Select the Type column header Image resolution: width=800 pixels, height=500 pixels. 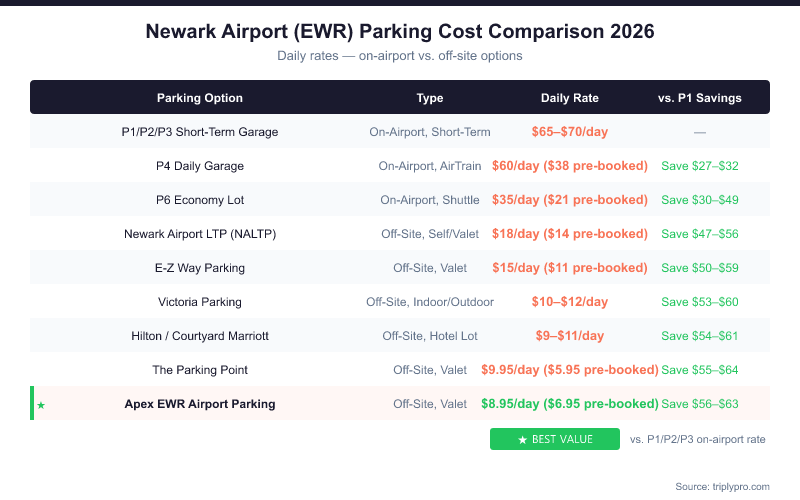(430, 98)
